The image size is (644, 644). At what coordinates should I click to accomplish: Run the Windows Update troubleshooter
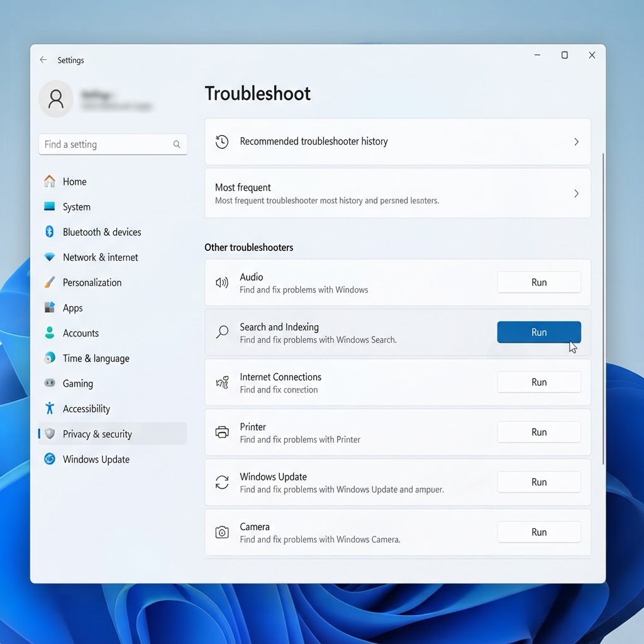539,482
